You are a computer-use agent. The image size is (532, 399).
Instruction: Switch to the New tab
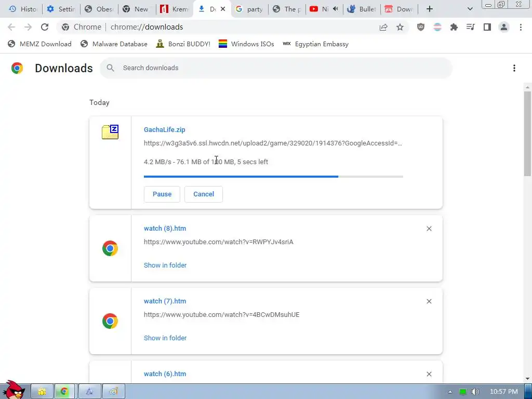point(136,9)
